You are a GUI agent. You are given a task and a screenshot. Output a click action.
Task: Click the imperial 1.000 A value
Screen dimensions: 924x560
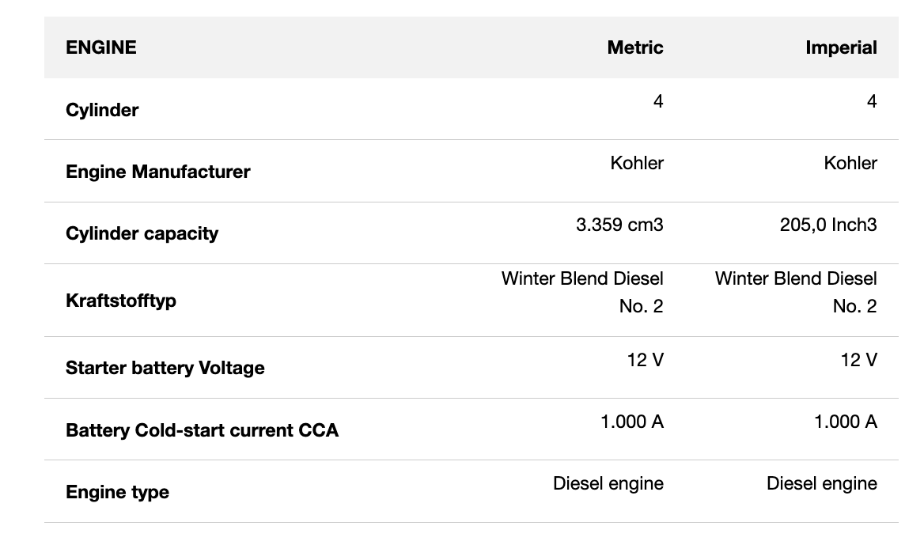tap(846, 422)
